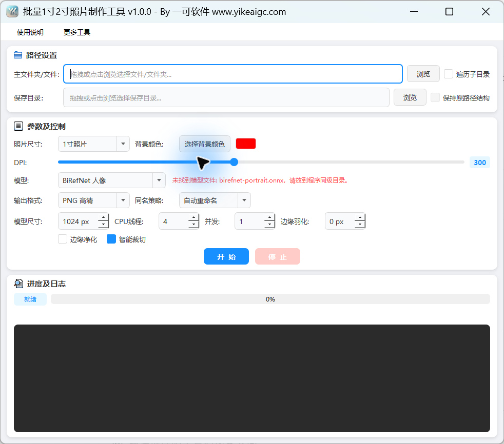Decrease CPU线程 count with down arrow

[193, 225]
